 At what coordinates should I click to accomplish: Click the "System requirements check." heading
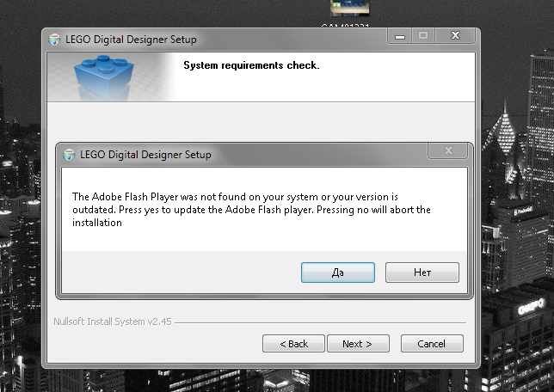(x=251, y=65)
